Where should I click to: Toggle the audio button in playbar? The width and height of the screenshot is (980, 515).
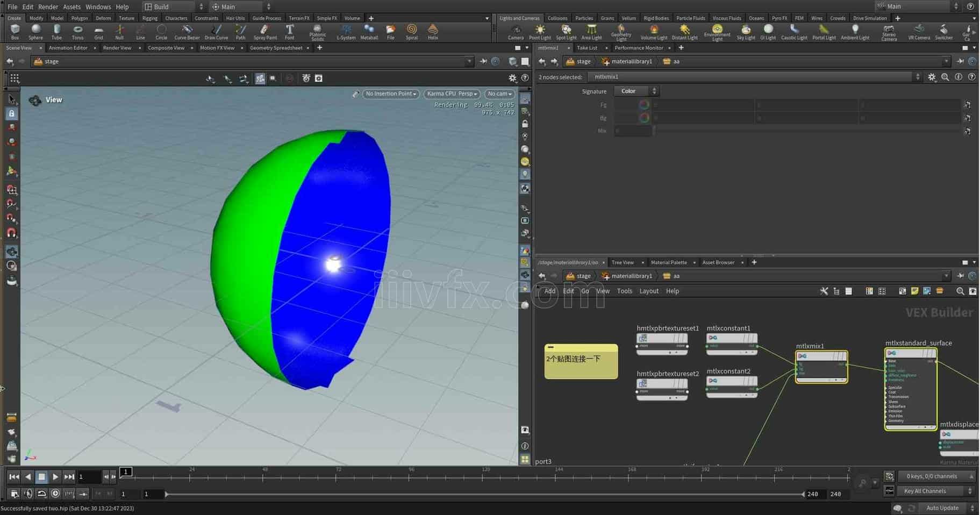28,493
